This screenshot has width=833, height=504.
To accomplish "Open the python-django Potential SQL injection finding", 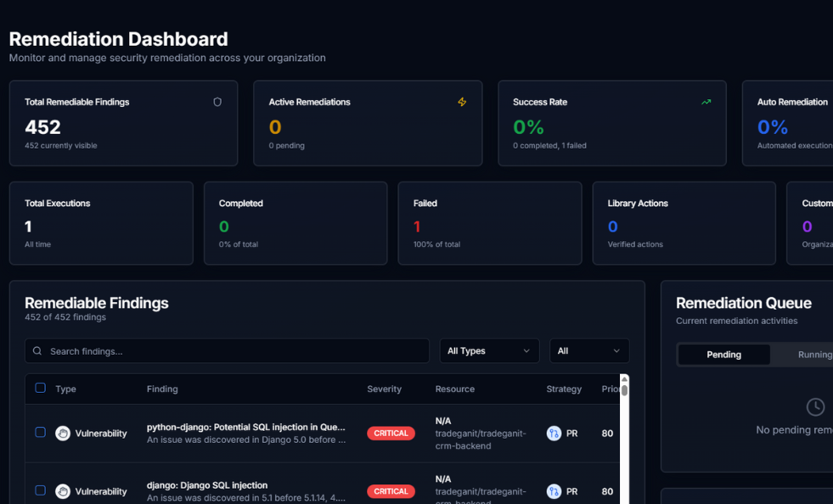I will click(245, 428).
